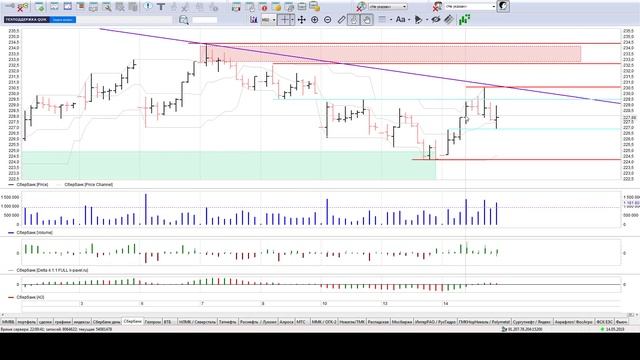Open the НЛМК / Северсталь tab

pos(197,322)
